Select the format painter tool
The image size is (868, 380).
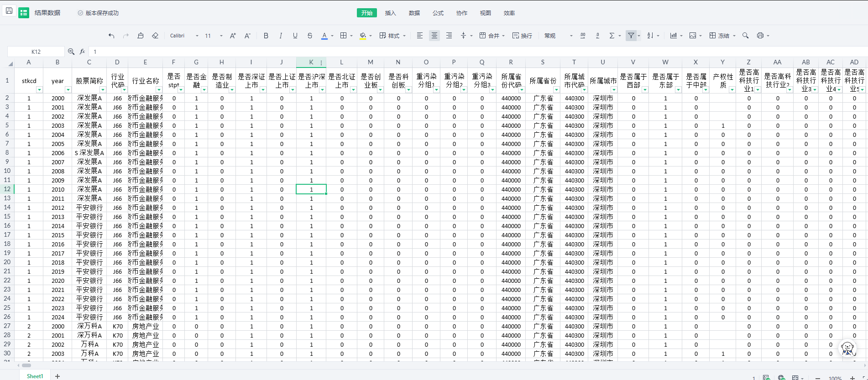(141, 36)
